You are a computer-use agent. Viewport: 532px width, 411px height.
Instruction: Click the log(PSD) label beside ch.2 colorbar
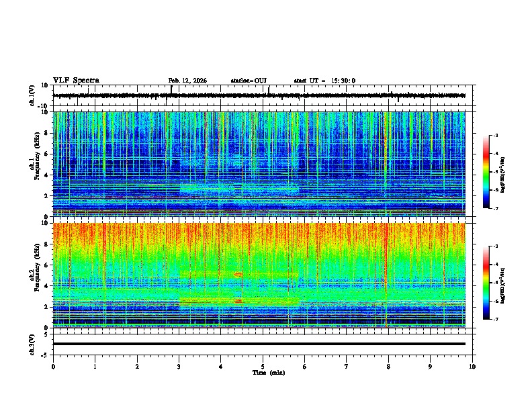click(x=502, y=285)
